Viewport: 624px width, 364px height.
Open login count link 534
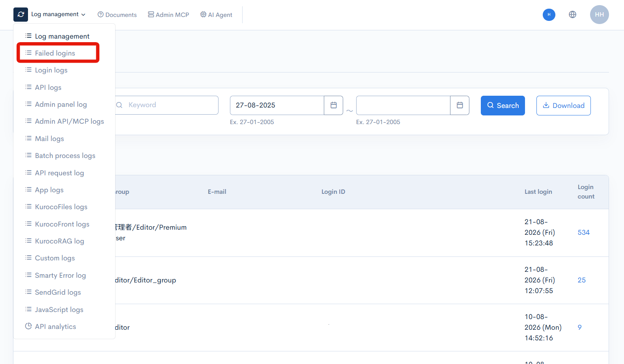pos(584,232)
